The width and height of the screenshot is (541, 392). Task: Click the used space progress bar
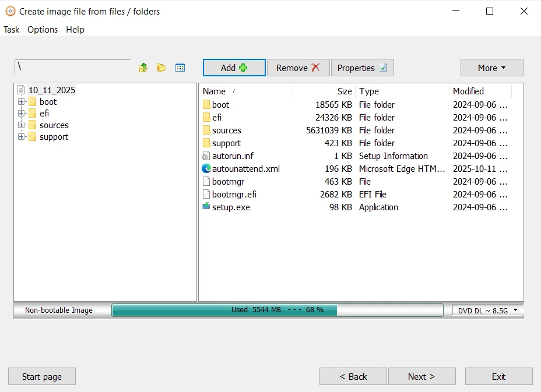pos(277,310)
